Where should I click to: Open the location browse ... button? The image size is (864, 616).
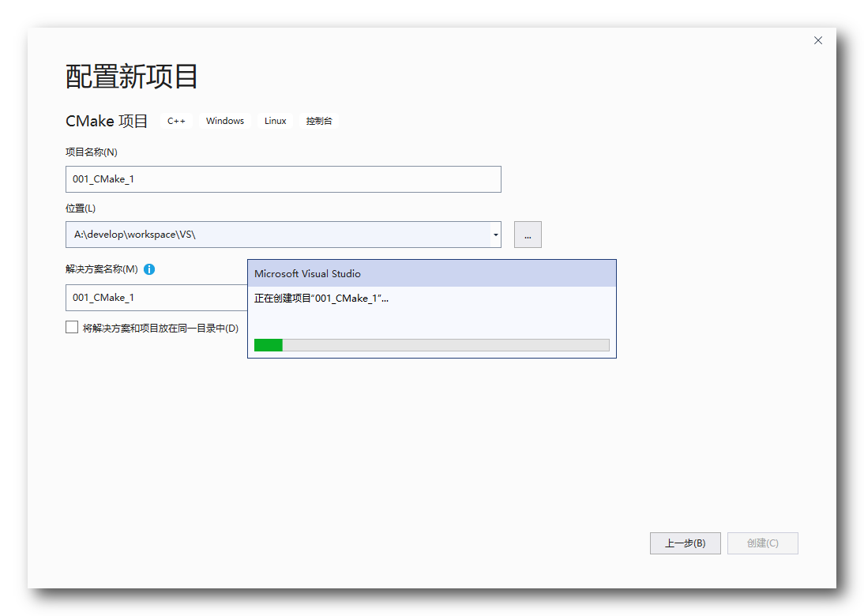tap(527, 234)
